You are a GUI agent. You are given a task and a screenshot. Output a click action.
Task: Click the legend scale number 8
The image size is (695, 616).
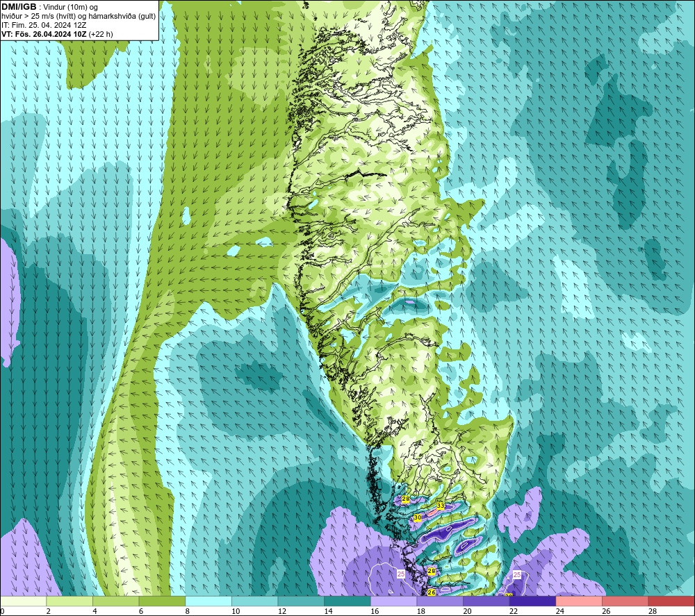(x=188, y=611)
